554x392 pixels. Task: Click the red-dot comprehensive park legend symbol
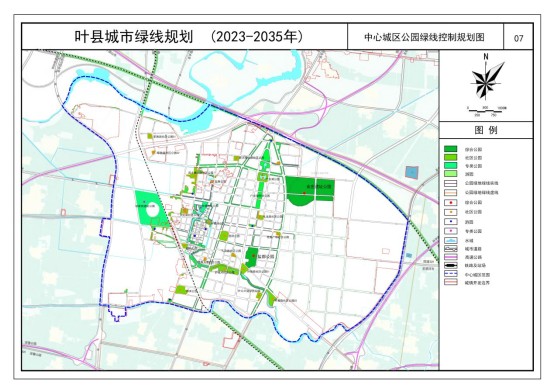pos(450,203)
